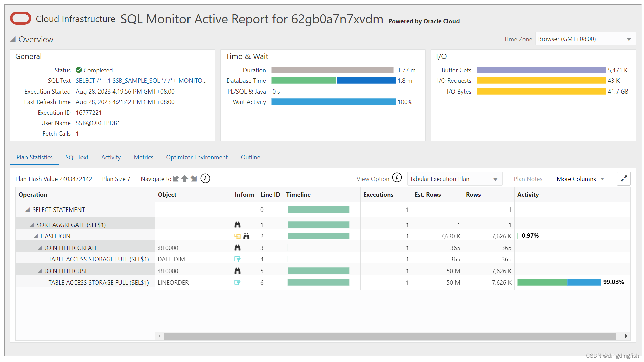
Task: Click info icon beside View Option
Action: tap(397, 177)
